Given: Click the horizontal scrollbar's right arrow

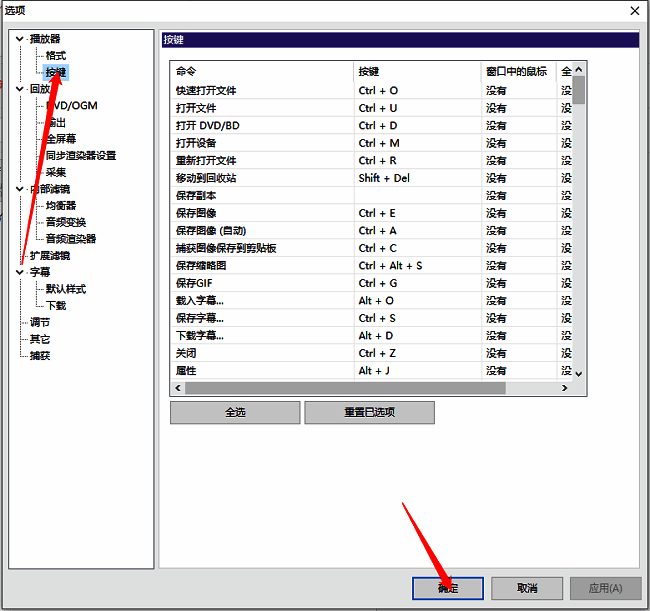Looking at the screenshot, I should pos(565,387).
